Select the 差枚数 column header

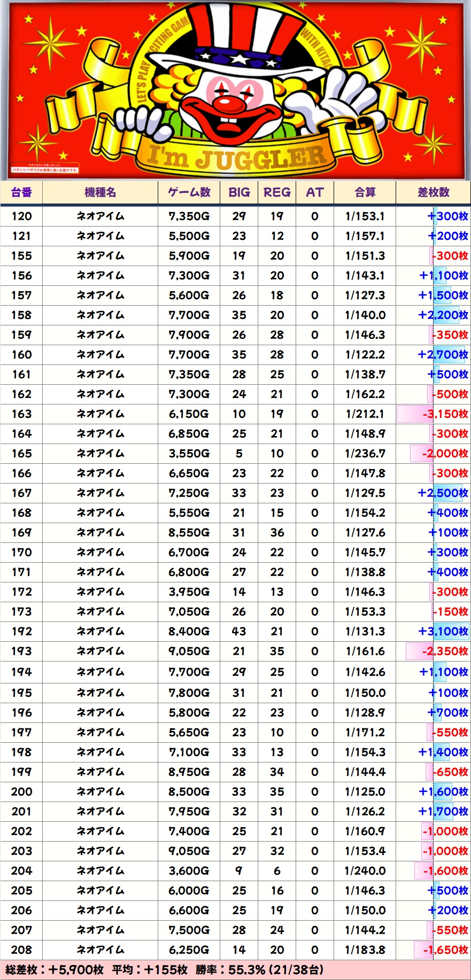(x=433, y=192)
